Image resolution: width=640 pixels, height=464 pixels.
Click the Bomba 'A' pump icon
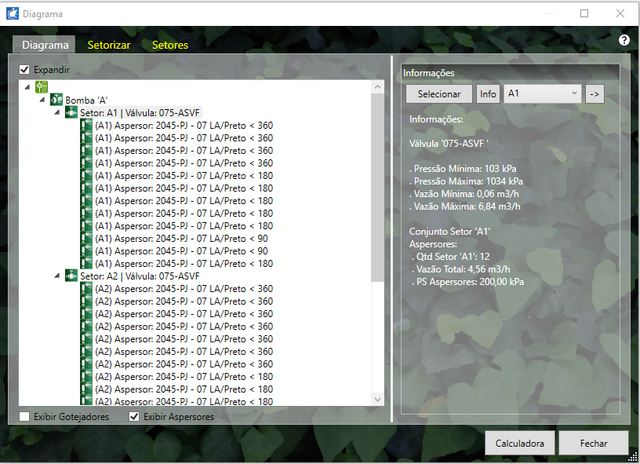[57, 100]
